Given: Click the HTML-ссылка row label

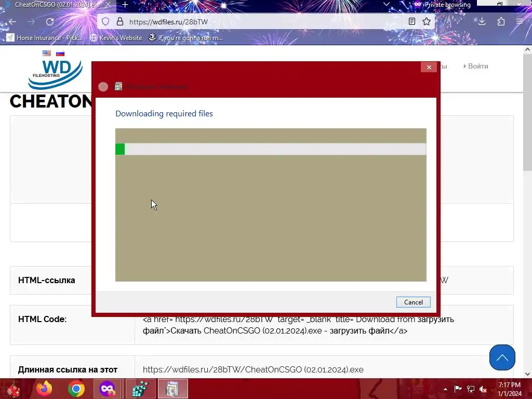Looking at the screenshot, I should pos(46,280).
